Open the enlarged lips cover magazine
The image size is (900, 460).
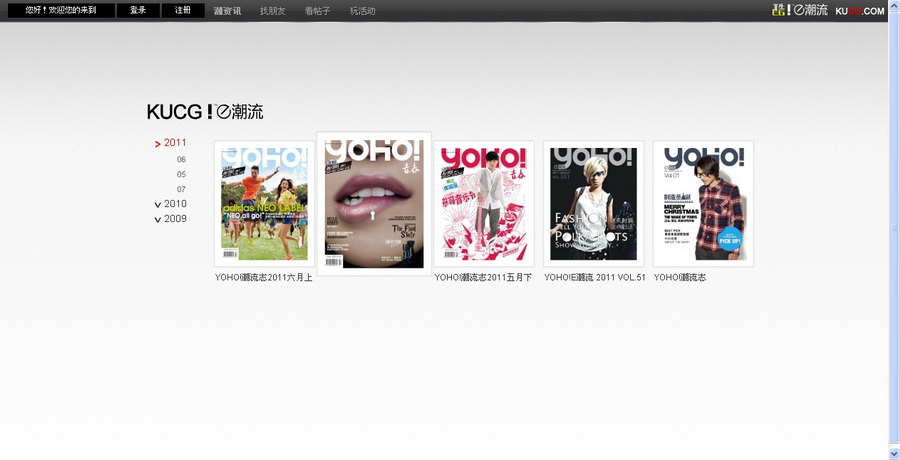click(x=374, y=204)
